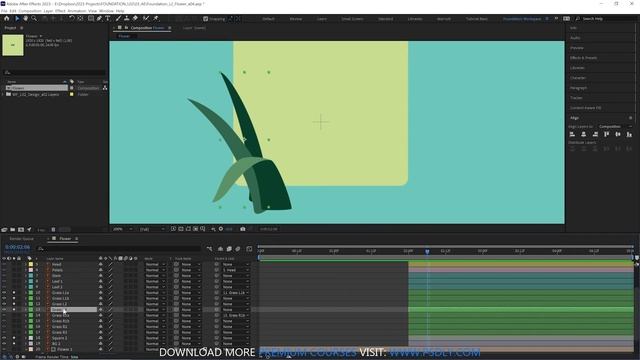The image size is (640, 360).
Task: Toggle visibility eye of Head layer
Action: [4, 264]
